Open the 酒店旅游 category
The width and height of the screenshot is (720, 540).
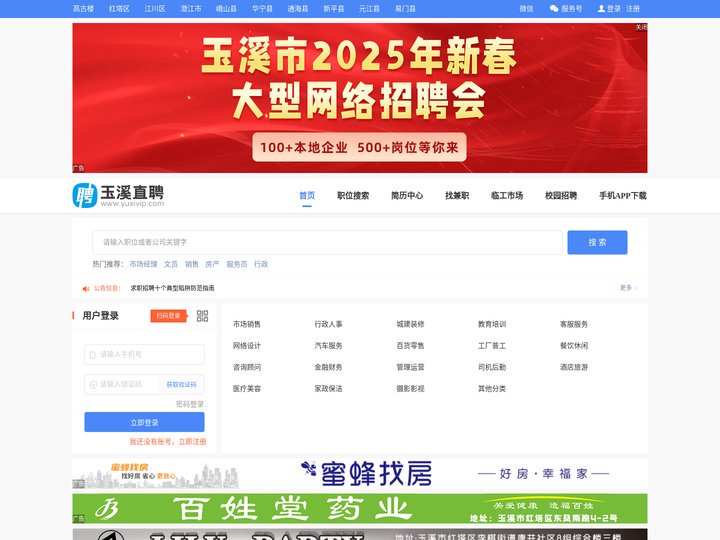[x=574, y=367]
